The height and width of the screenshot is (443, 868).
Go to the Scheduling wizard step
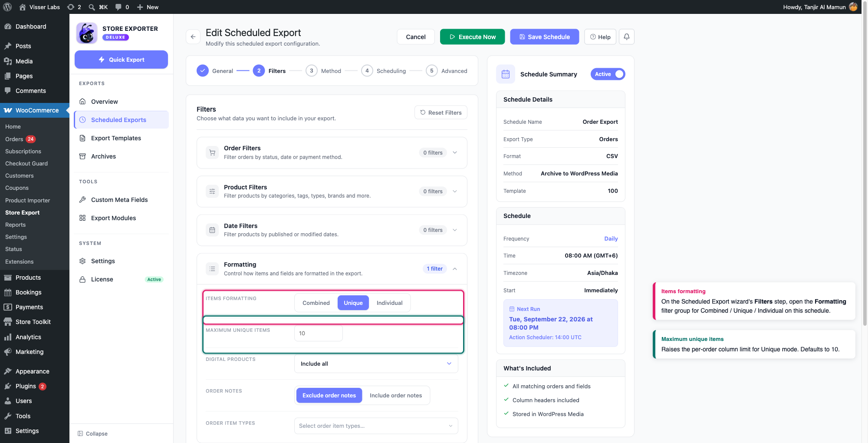coord(384,71)
